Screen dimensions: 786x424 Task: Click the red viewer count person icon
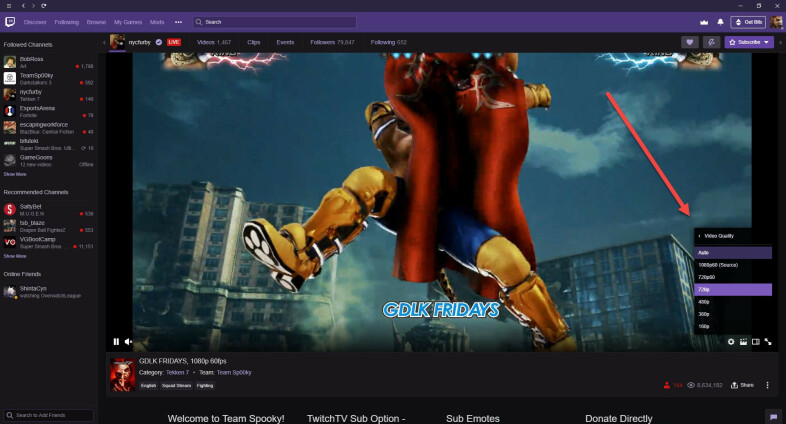[x=667, y=385]
